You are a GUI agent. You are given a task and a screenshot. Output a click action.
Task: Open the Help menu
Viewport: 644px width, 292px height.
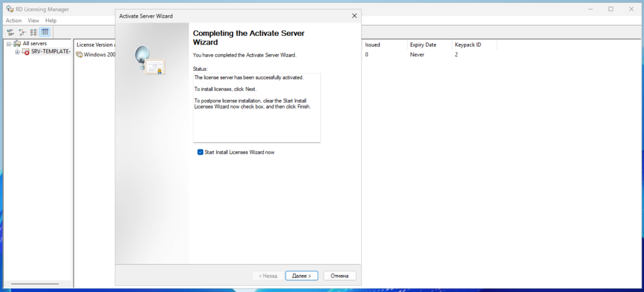tap(51, 21)
